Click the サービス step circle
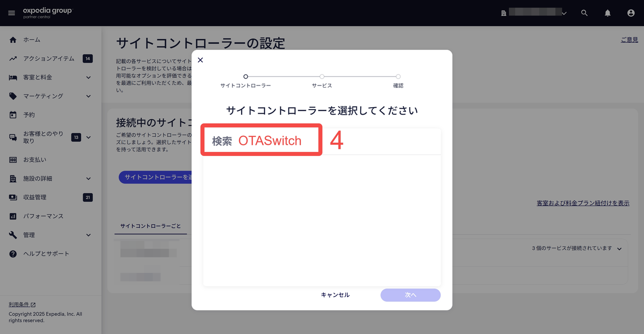The width and height of the screenshot is (644, 334). click(322, 76)
